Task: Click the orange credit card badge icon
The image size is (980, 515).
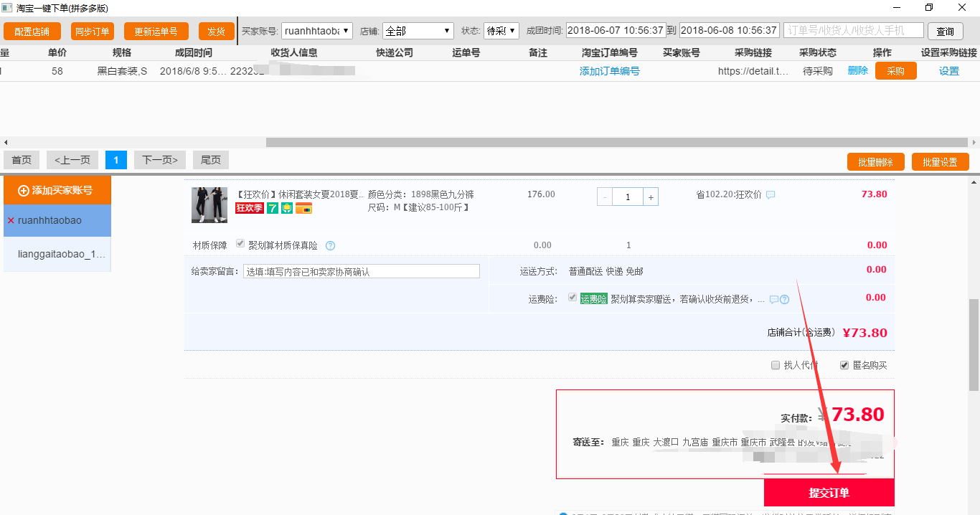Action: coord(303,208)
